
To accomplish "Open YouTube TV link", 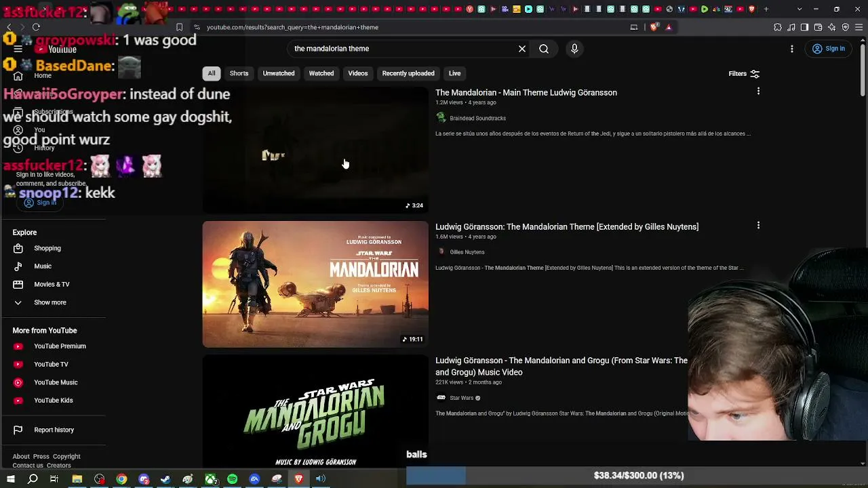I will pyautogui.click(x=51, y=365).
